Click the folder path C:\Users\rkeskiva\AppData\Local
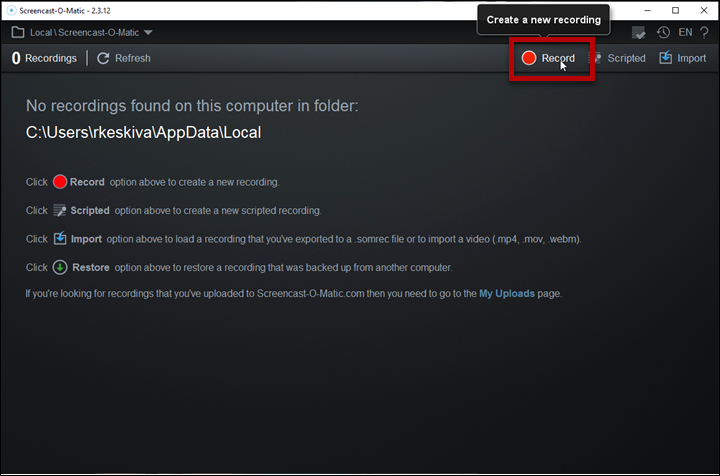Screen dimensions: 720x476 (143, 133)
